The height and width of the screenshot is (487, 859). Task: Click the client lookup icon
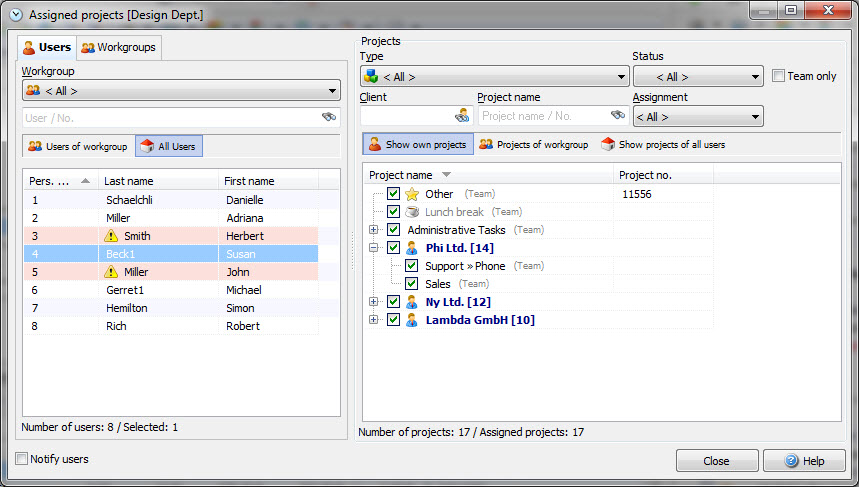tap(461, 116)
